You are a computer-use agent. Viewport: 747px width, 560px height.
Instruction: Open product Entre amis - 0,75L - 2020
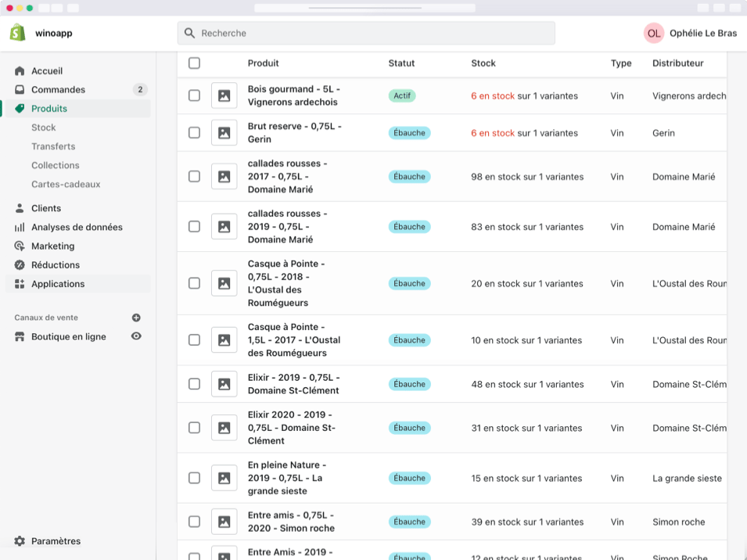click(x=291, y=522)
